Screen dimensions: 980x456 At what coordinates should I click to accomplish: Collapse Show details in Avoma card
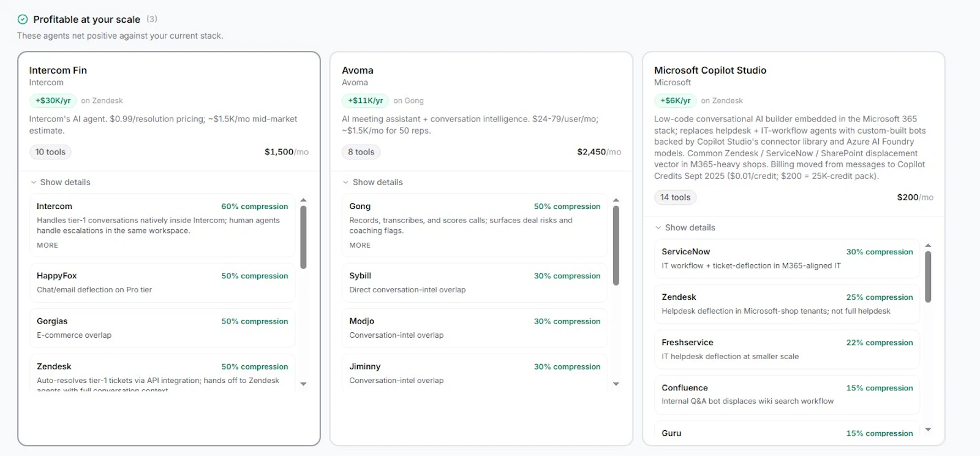coord(372,182)
